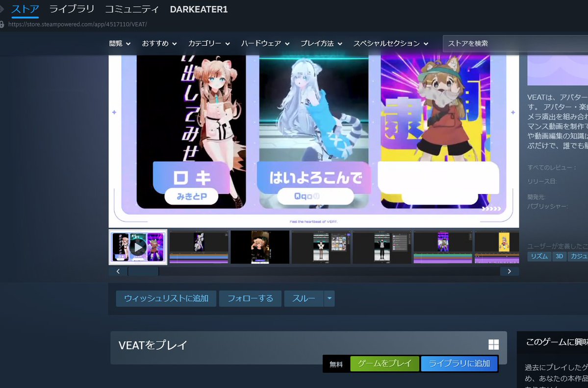Open the カテゴリー dropdown
This screenshot has width=588, height=388.
208,43
